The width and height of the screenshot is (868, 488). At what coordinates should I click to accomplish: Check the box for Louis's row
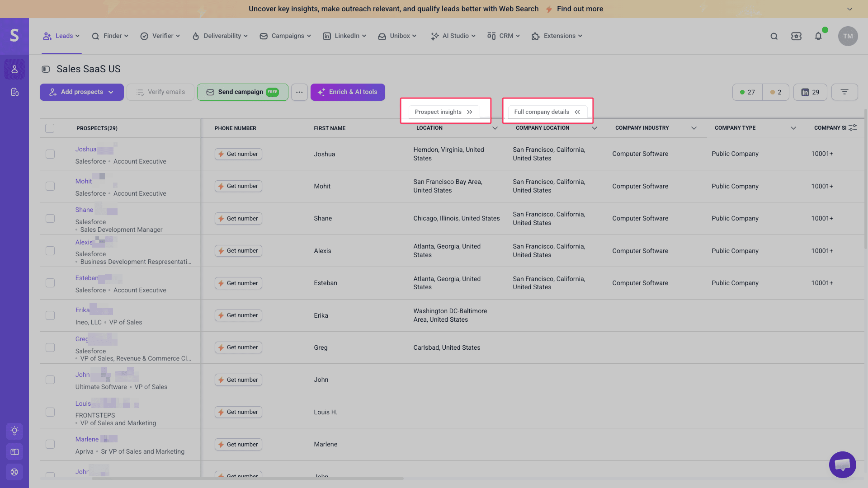tap(50, 412)
